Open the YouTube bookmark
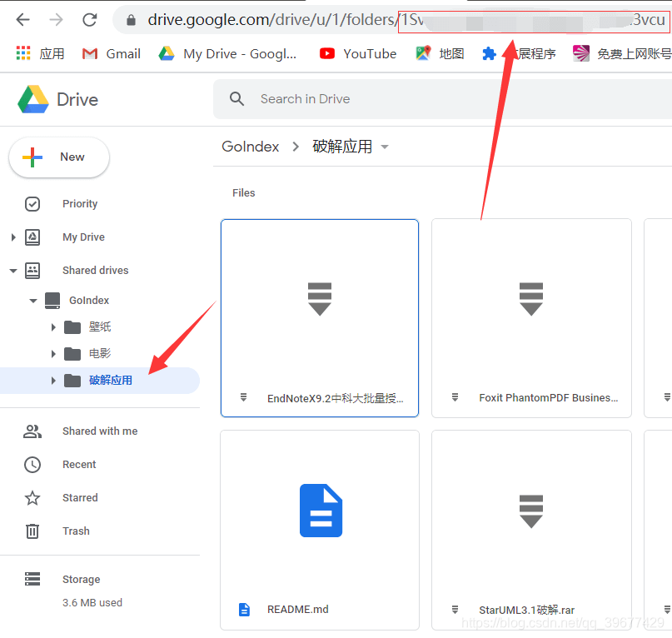The width and height of the screenshot is (672, 638). 358,53
